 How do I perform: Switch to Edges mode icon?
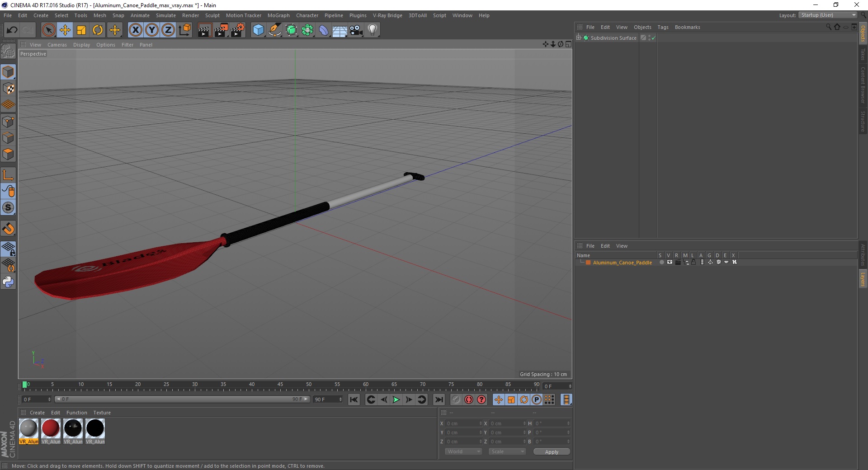pyautogui.click(x=8, y=138)
